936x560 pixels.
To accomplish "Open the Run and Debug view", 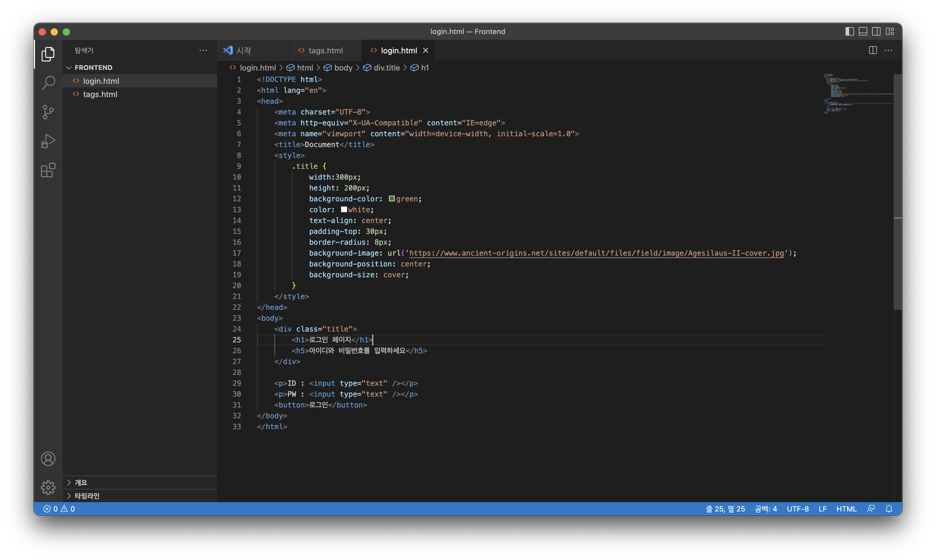I will click(x=48, y=141).
